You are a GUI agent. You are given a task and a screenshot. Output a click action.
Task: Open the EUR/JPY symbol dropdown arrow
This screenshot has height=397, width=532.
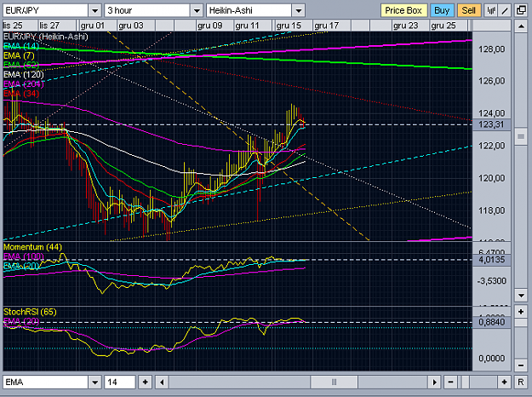(x=95, y=10)
